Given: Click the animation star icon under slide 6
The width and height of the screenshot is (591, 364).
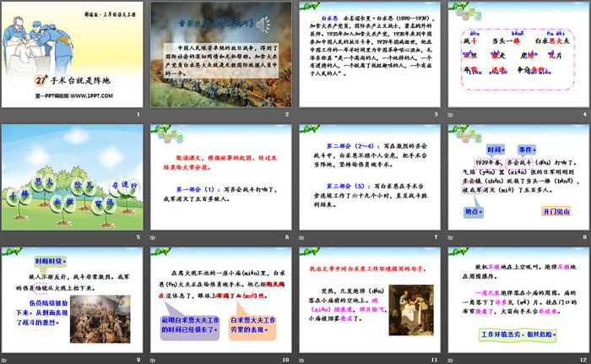Looking at the screenshot, I should [x=153, y=237].
